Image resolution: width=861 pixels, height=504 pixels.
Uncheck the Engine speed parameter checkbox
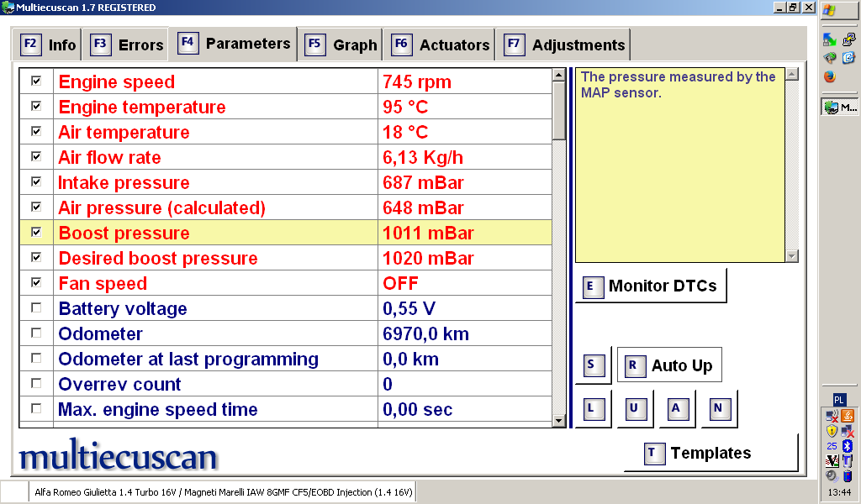point(36,81)
